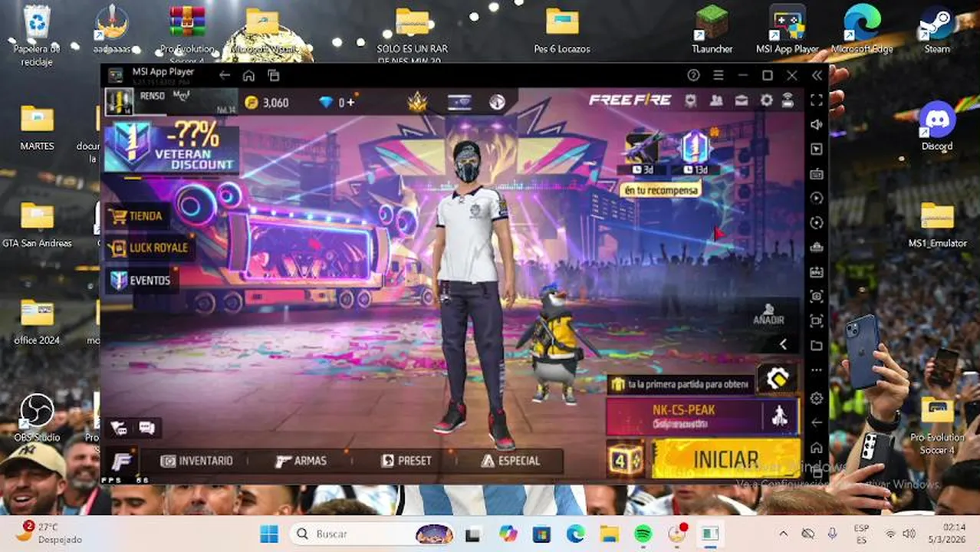This screenshot has width=980, height=552.
Task: Toggle fullscreen in MSI App Player sidebar
Action: point(817,100)
